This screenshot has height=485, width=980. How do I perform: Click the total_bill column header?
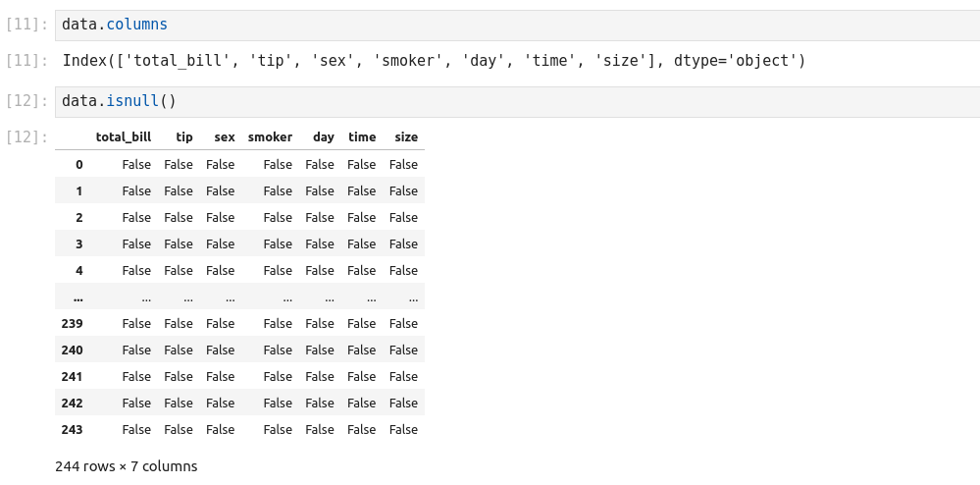pos(124,137)
